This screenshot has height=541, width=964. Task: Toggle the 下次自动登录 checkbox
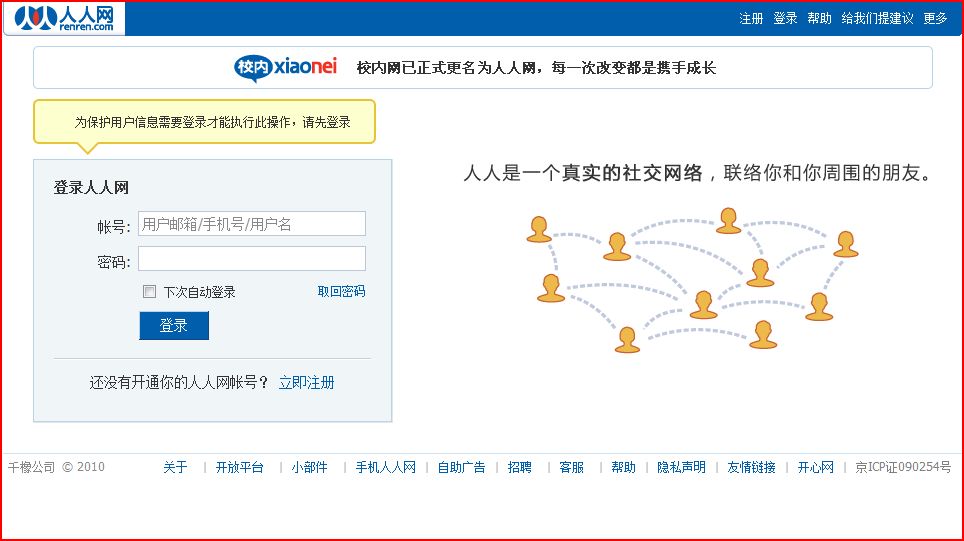[150, 292]
